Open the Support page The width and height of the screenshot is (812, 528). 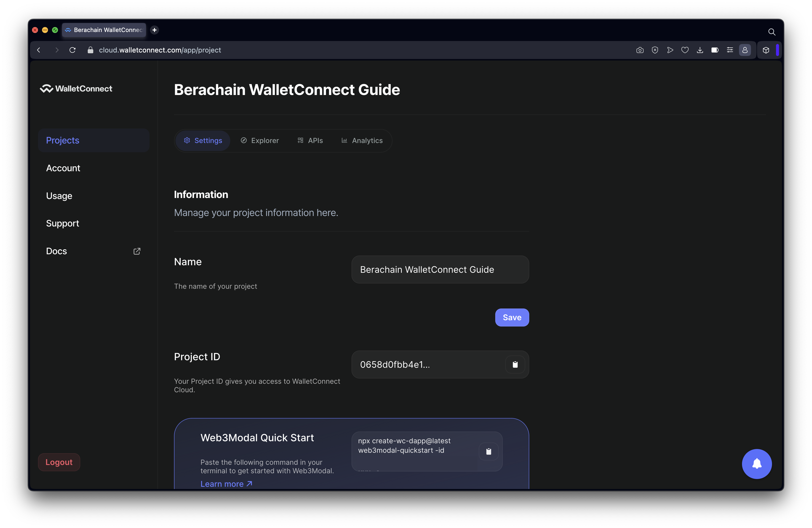pos(62,223)
